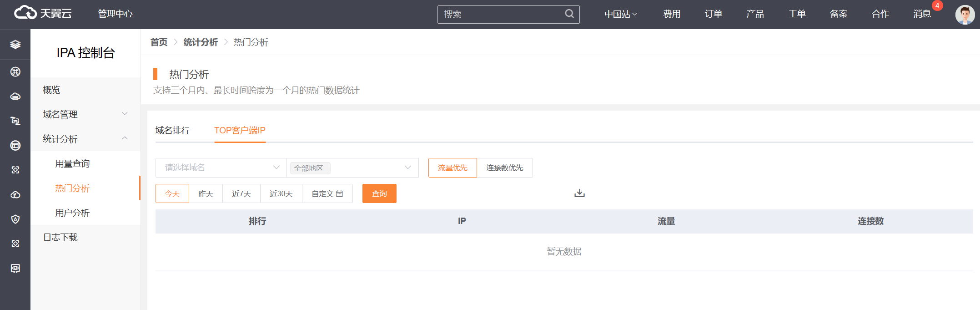Switch to the 域名排行 tab
Image resolution: width=980 pixels, height=310 pixels.
172,131
